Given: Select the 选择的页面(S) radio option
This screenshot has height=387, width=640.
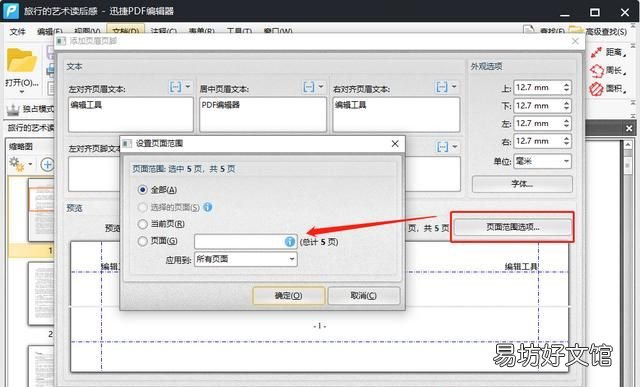Looking at the screenshot, I should pyautogui.click(x=142, y=207).
